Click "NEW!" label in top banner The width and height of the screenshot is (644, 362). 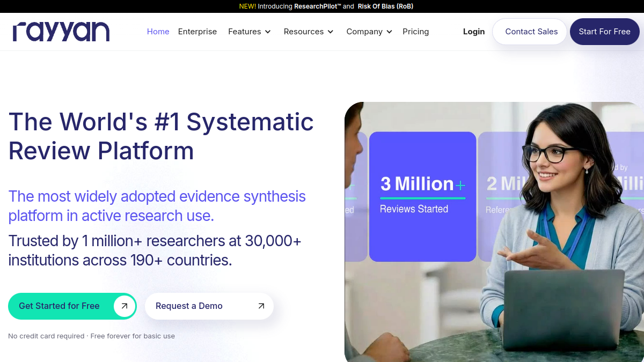[x=247, y=6]
